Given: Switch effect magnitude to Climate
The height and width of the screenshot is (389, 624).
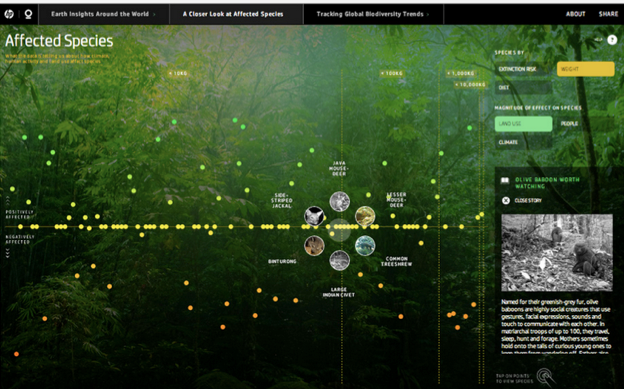Looking at the screenshot, I should (x=524, y=142).
